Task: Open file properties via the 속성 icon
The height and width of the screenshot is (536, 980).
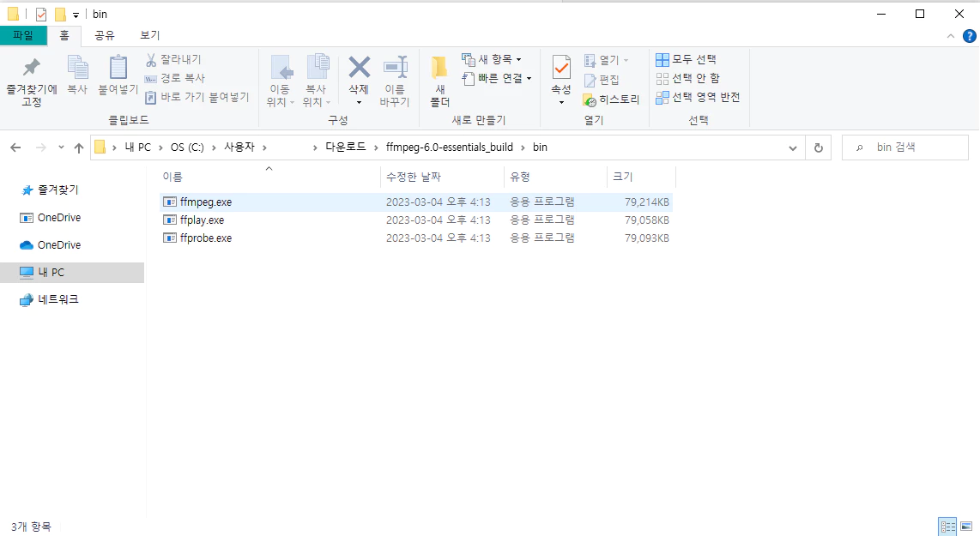Action: click(560, 75)
